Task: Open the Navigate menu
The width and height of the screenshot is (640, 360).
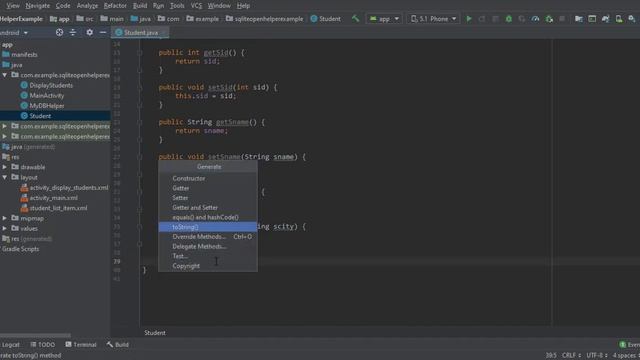Action: coord(38,6)
